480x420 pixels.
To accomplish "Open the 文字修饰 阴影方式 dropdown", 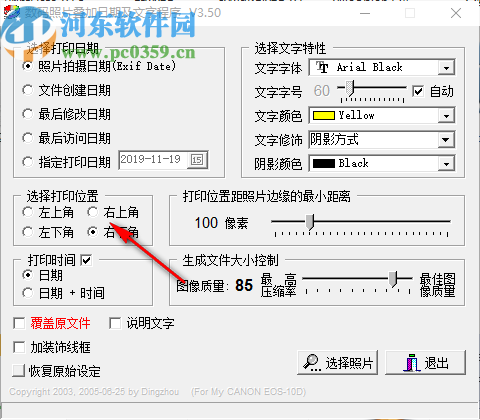I will (446, 140).
